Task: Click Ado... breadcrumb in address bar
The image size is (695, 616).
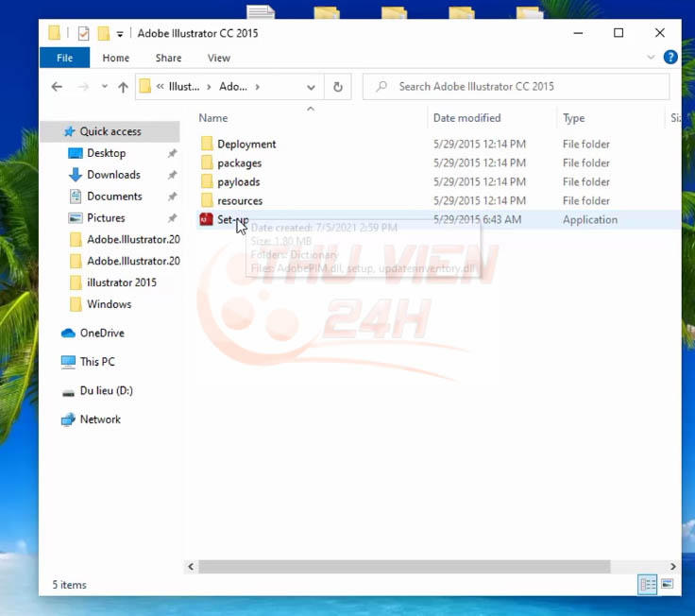Action: tap(233, 87)
